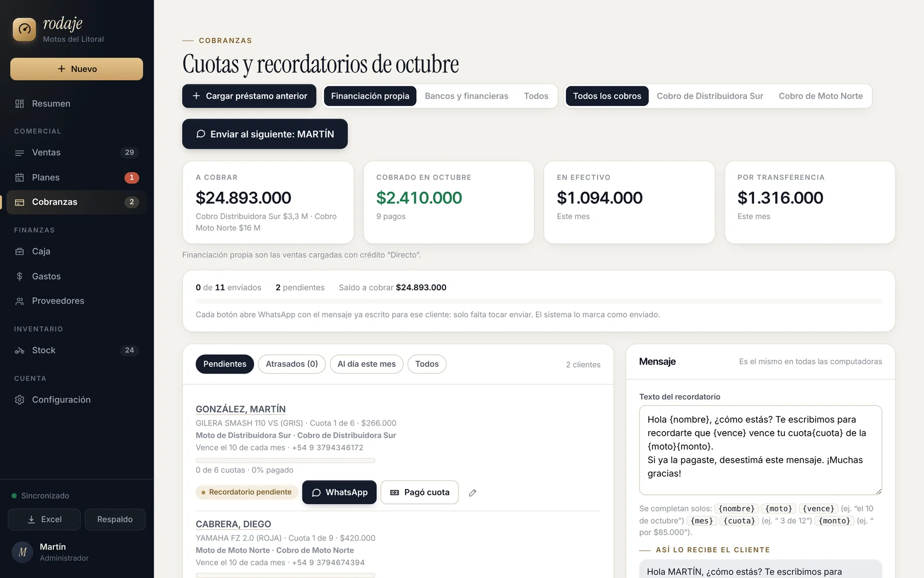
Task: Click the Configuración gear icon
Action: pos(20,400)
